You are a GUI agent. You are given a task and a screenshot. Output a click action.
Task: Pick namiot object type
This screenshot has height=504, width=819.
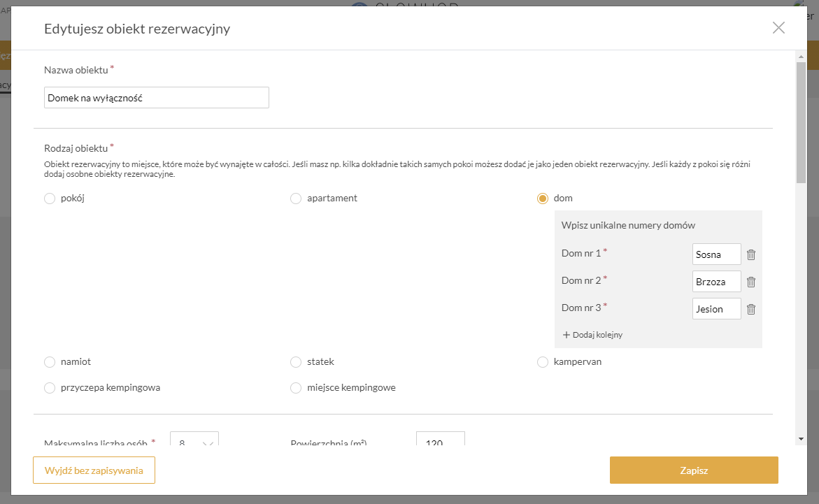[50, 362]
